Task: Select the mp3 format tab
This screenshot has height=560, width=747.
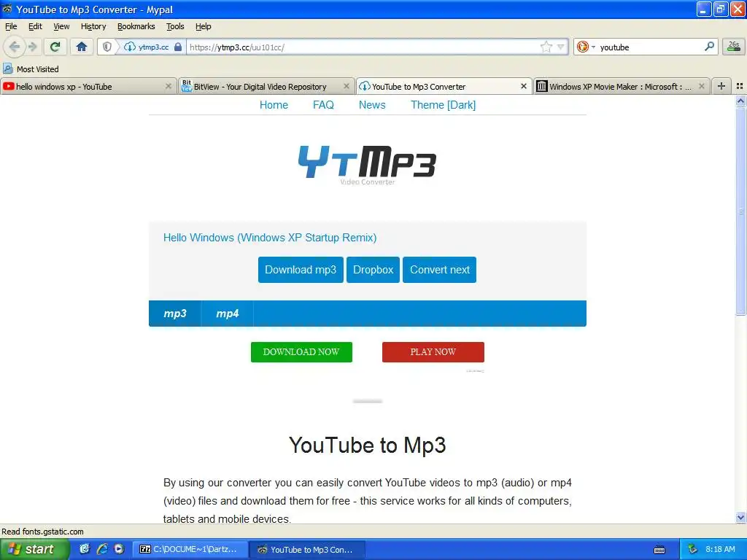Action: 175,314
